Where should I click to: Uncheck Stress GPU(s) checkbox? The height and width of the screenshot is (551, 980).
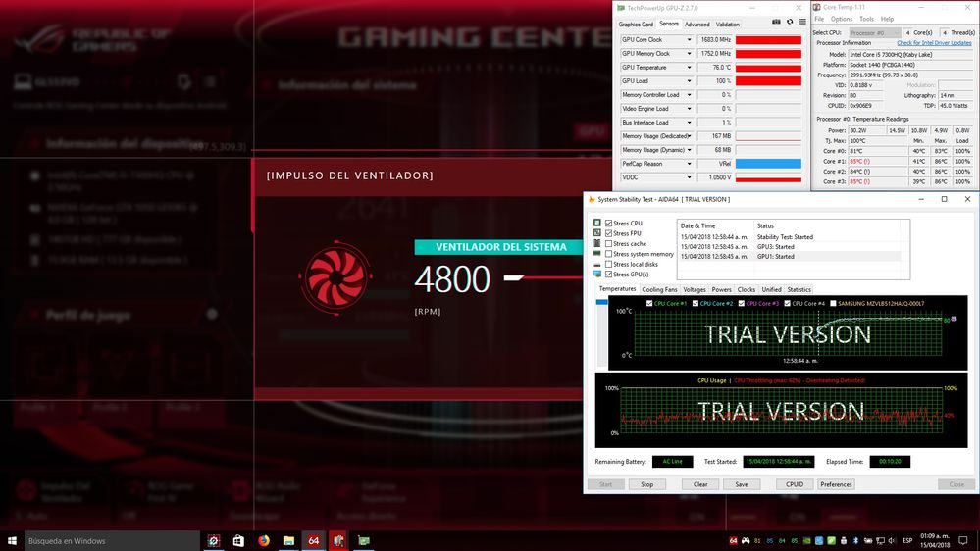(609, 275)
